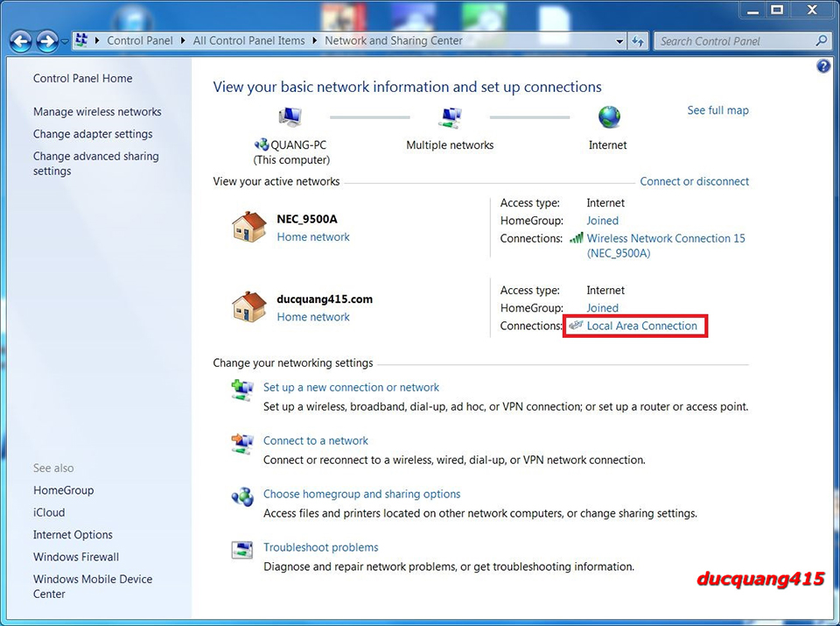Screen dimensions: 840x626
Task: Open Windows Firewall from See also
Action: tap(76, 557)
